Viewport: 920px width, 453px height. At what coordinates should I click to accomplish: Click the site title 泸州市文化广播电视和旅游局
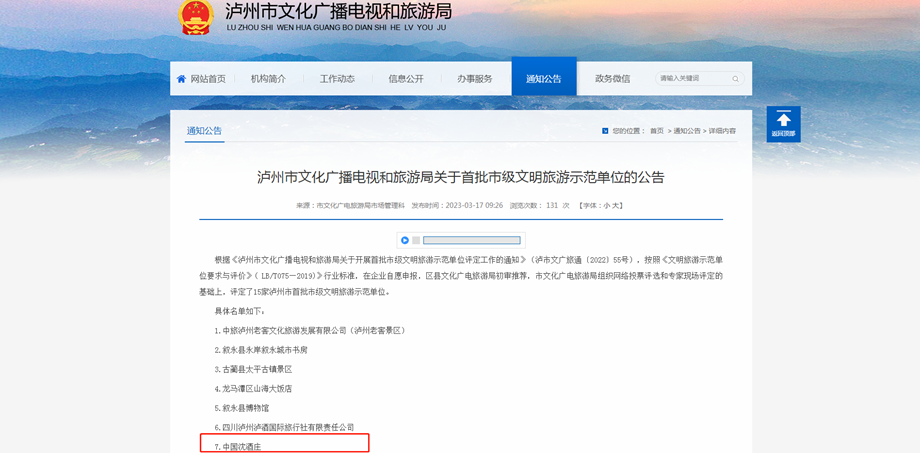click(x=339, y=10)
